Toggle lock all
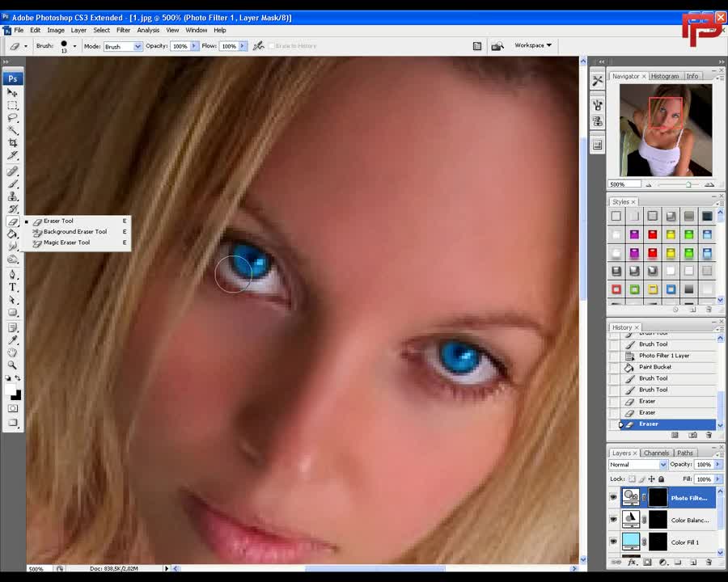The image size is (728, 582). (661, 479)
